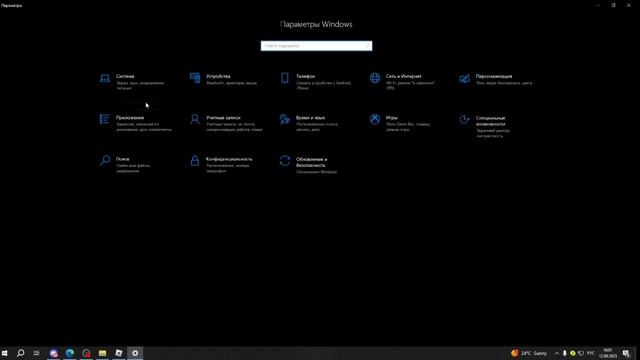Open the Приложения apps icon
This screenshot has width=640, height=360.
click(104, 119)
